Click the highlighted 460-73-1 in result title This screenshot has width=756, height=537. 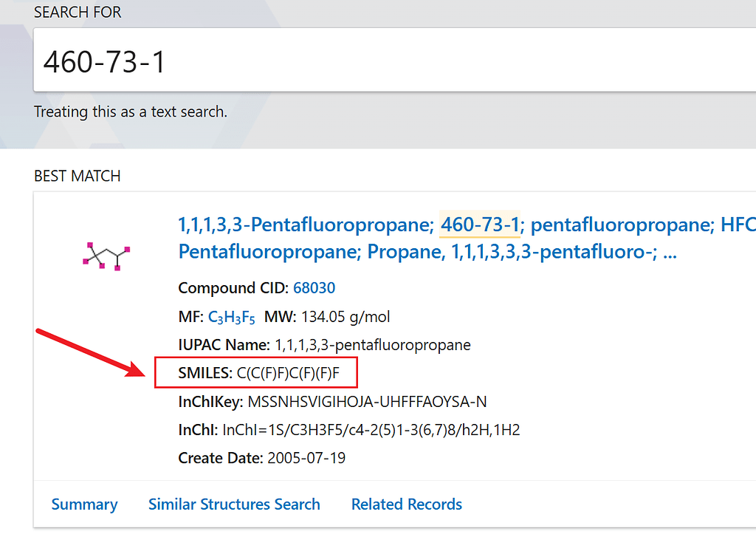[x=480, y=224]
